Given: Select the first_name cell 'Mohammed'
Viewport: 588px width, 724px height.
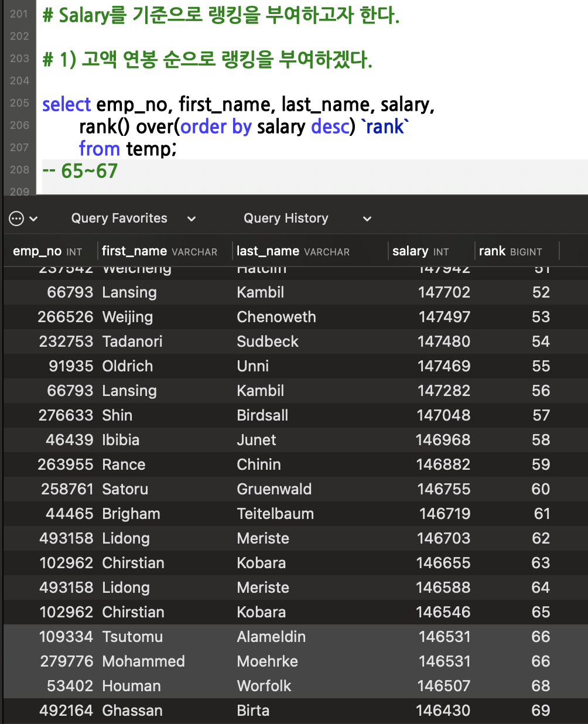Looking at the screenshot, I should pyautogui.click(x=143, y=661).
